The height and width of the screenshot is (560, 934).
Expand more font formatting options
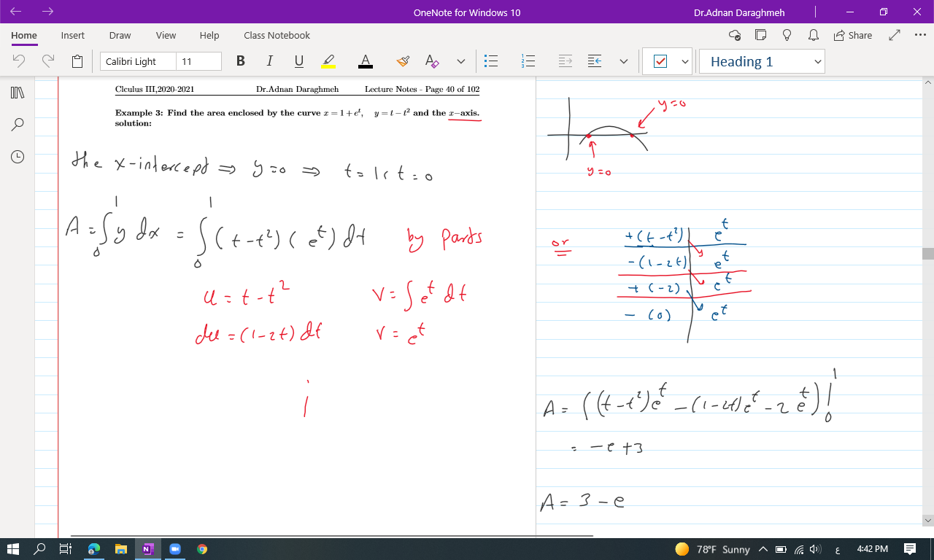(x=460, y=61)
